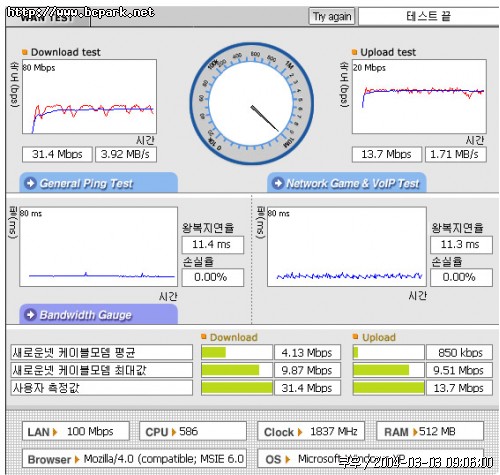Click the 31.4 Mbps download result field
This screenshot has width=500, height=475.
click(x=57, y=154)
